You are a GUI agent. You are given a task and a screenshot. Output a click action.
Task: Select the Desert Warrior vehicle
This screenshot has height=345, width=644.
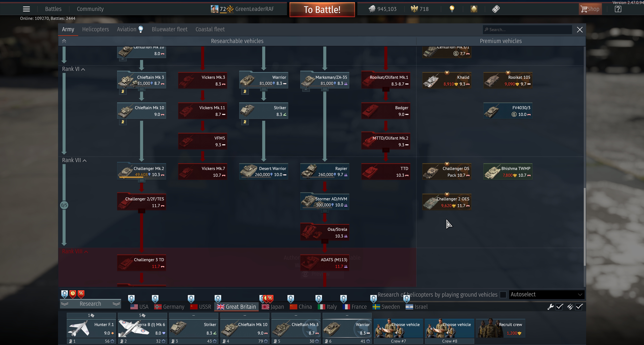264,171
